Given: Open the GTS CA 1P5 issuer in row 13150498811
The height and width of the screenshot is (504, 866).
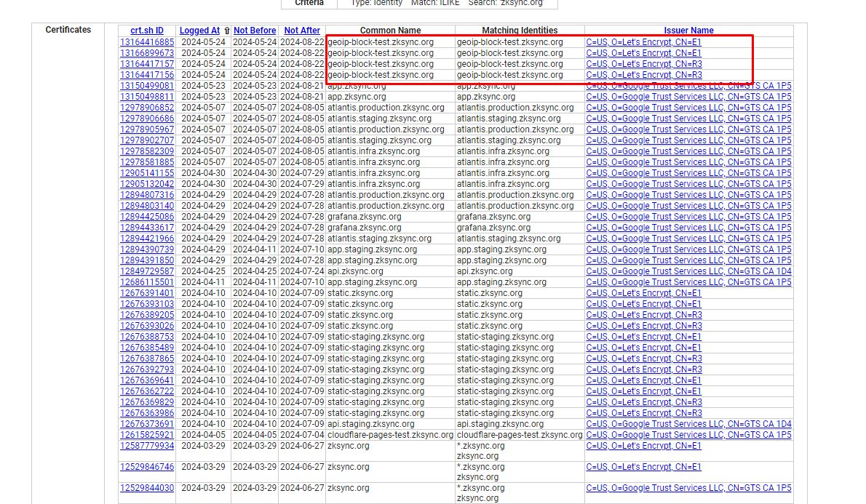Looking at the screenshot, I should tap(688, 97).
